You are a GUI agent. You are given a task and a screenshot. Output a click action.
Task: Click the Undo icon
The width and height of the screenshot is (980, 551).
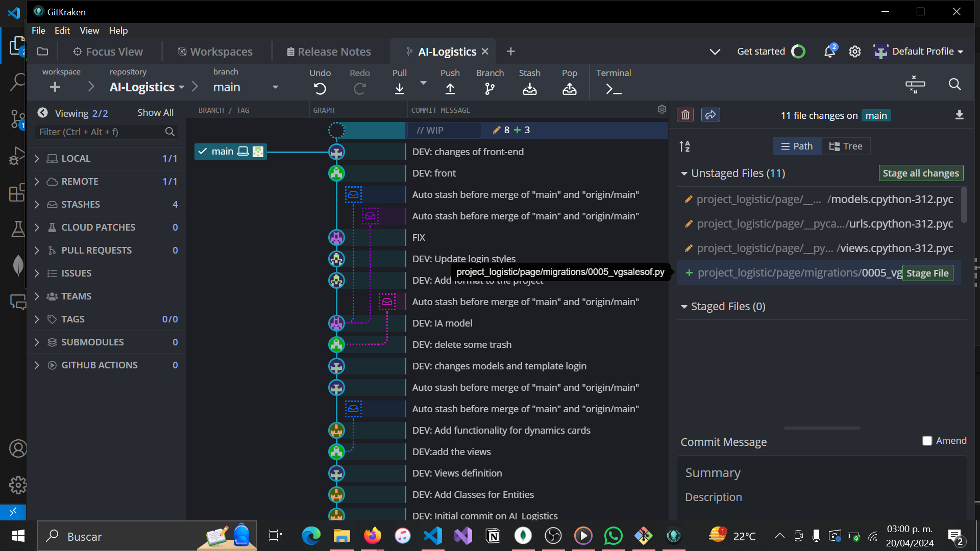(x=320, y=89)
